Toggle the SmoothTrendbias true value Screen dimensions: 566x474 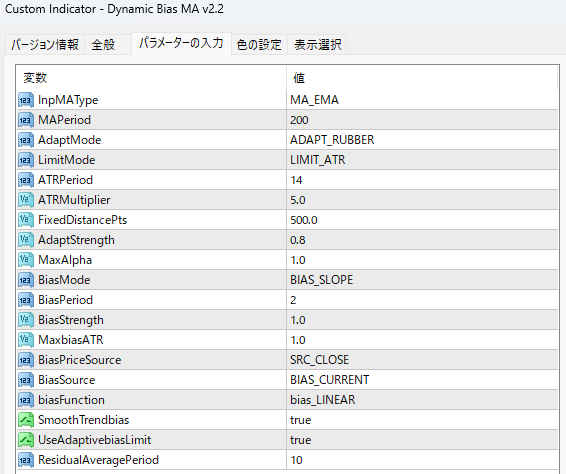tap(422, 420)
